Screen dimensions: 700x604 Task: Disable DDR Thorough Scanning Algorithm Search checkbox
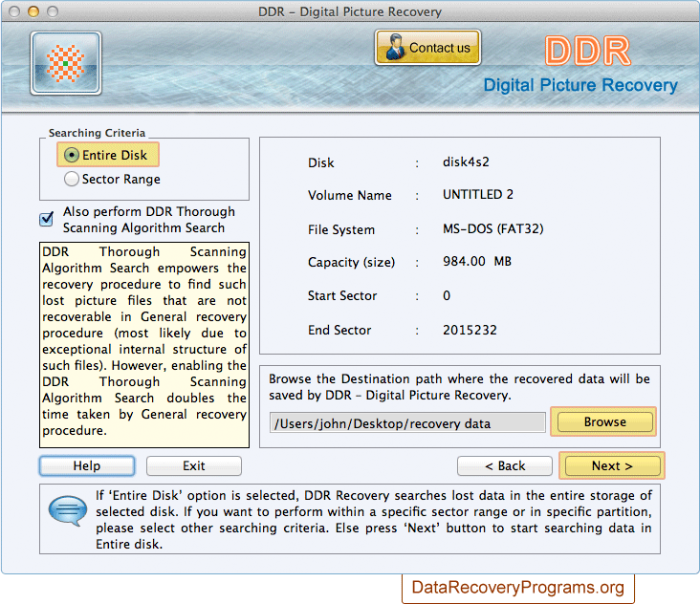46,219
